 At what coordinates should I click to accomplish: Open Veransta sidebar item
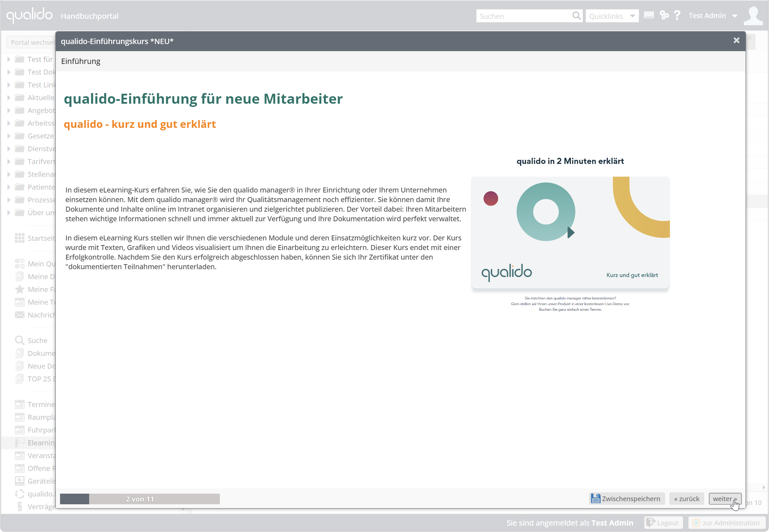click(35, 456)
